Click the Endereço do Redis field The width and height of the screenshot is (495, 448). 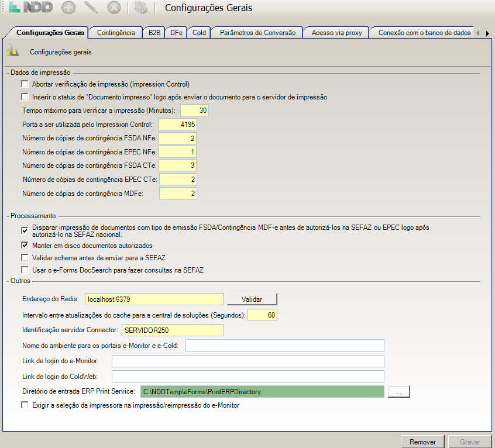click(154, 299)
